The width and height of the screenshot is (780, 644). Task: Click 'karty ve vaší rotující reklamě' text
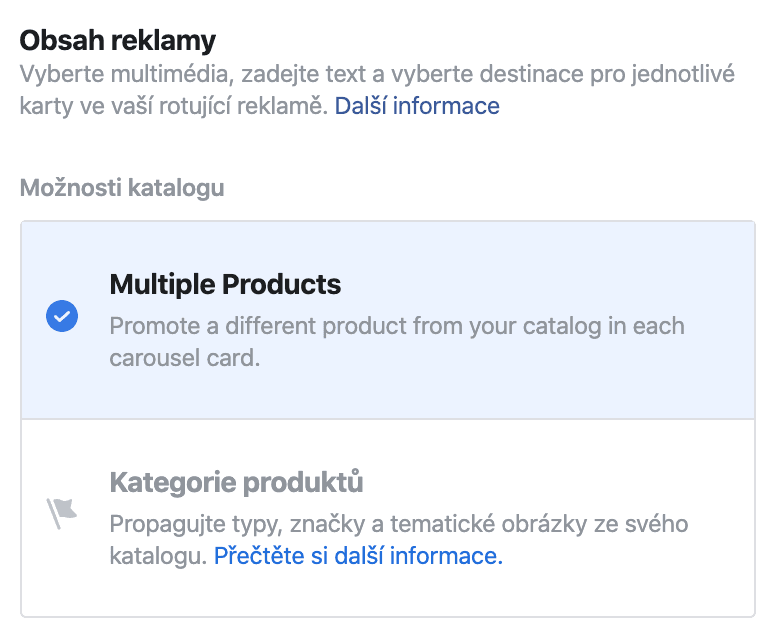[x=172, y=106]
